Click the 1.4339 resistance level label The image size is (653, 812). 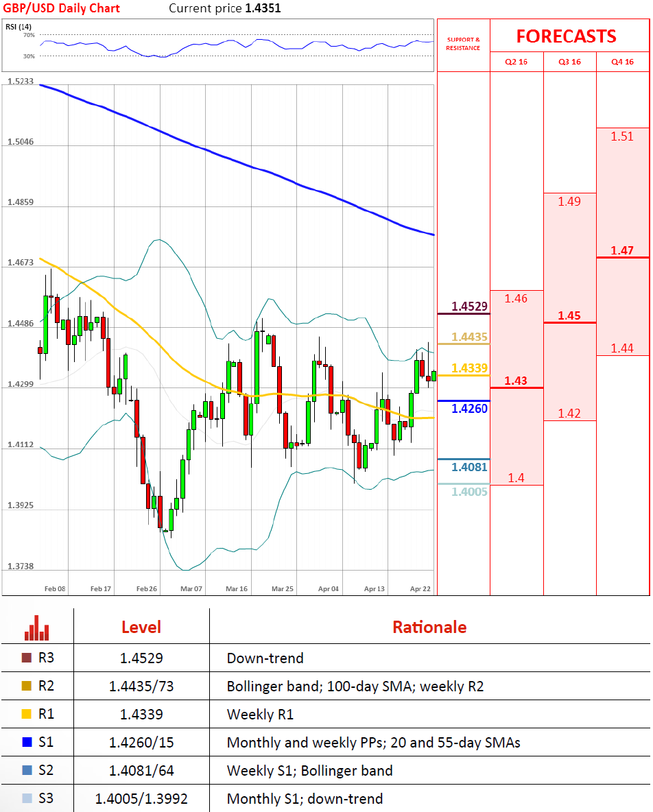[x=469, y=368]
